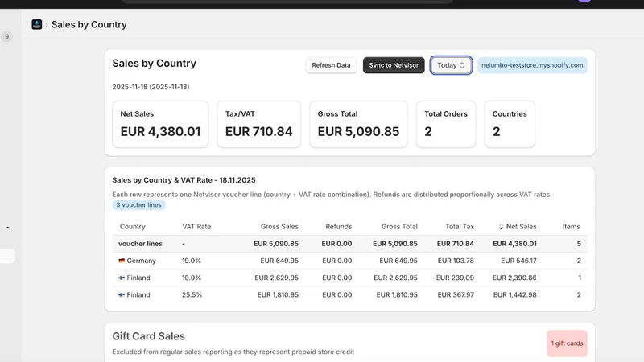Click the Sales by Country breadcrumb title

(89, 25)
